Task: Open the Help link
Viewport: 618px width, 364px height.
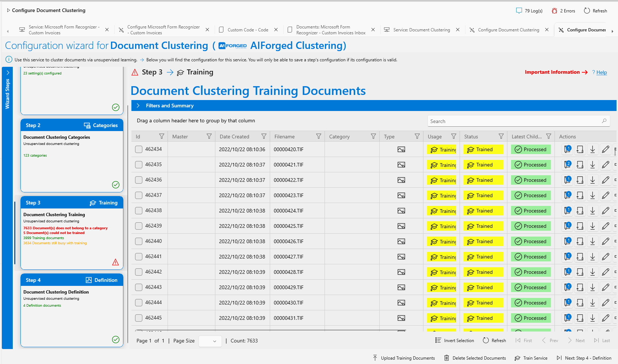Action: point(602,72)
